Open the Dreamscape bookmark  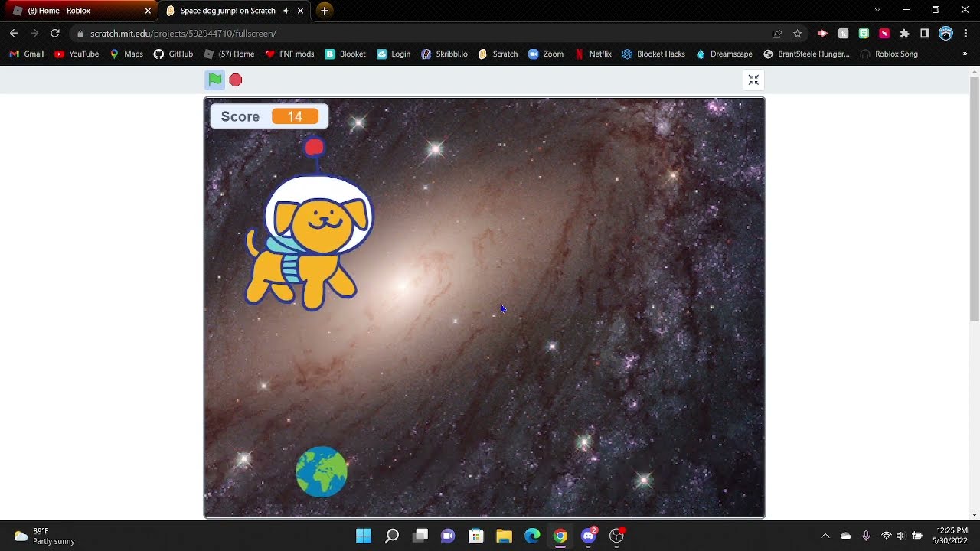pos(724,54)
